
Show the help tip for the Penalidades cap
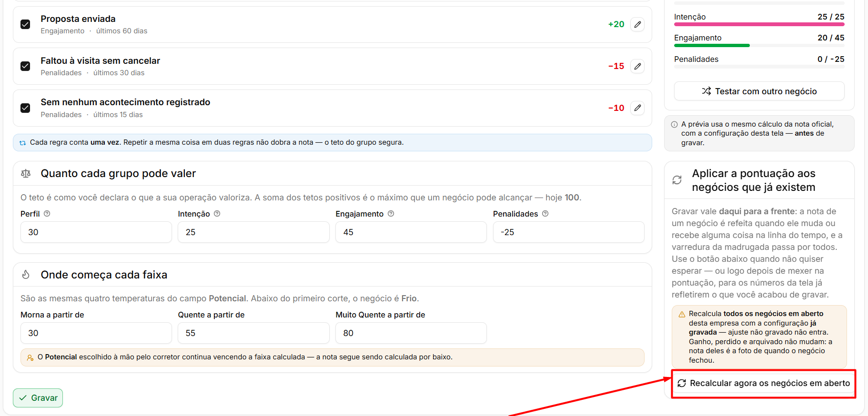click(545, 214)
